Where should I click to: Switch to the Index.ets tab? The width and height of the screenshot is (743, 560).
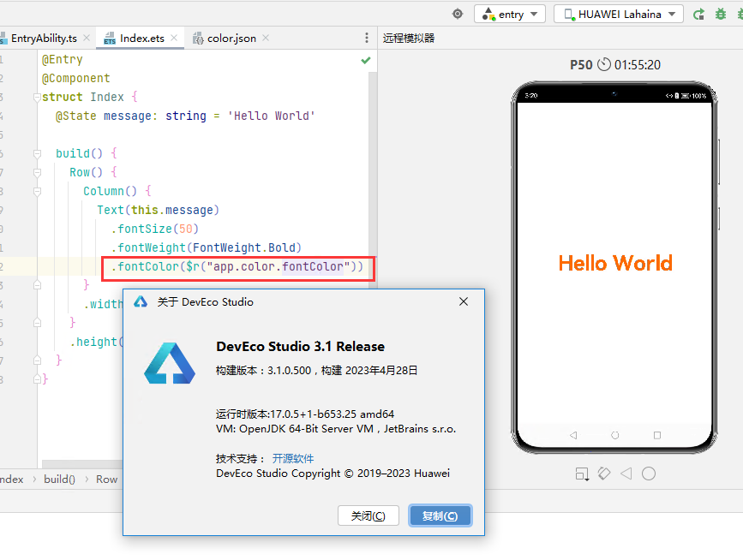[141, 39]
